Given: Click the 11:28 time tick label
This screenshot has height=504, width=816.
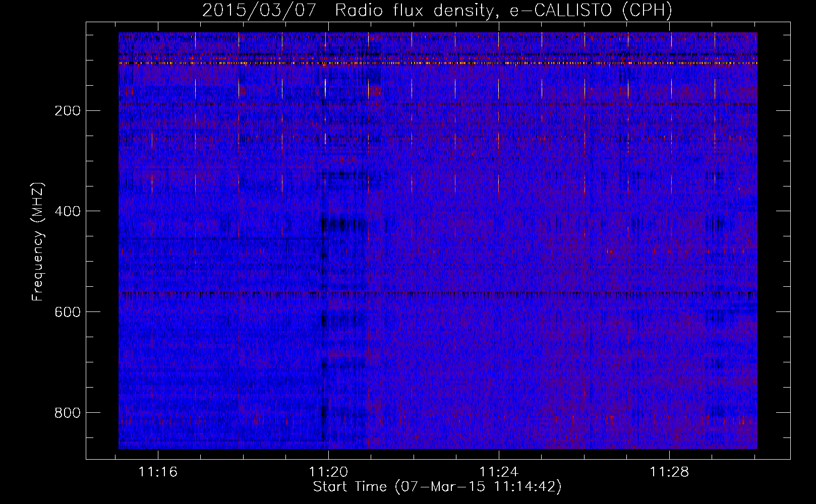Looking at the screenshot, I should [x=669, y=472].
